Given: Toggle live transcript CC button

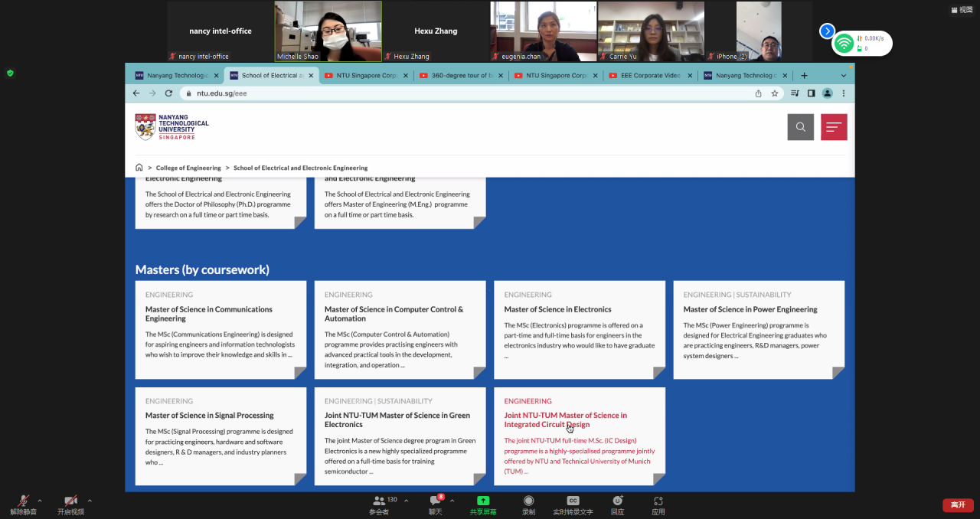Looking at the screenshot, I should click(x=573, y=501).
